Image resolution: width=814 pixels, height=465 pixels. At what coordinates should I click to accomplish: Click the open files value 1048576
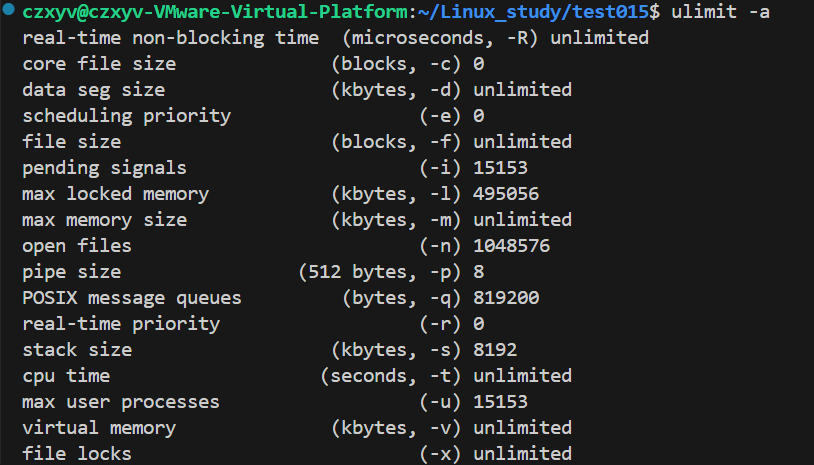pyautogui.click(x=511, y=245)
